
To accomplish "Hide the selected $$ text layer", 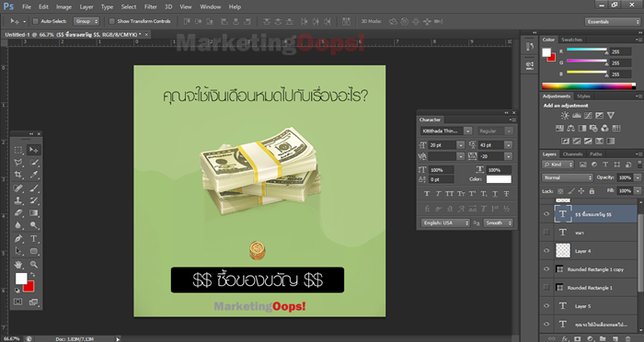I will pyautogui.click(x=546, y=214).
